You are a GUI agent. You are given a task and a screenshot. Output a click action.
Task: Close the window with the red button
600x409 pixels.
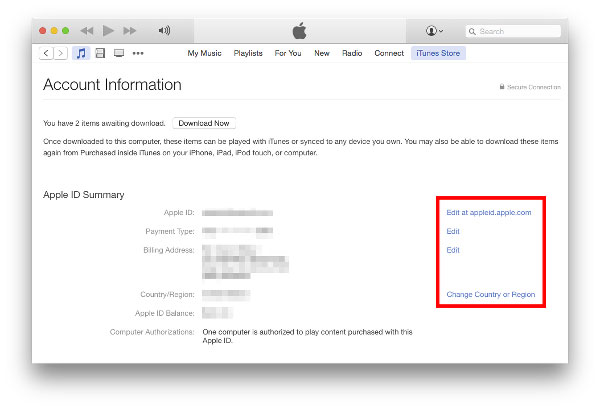pos(42,31)
